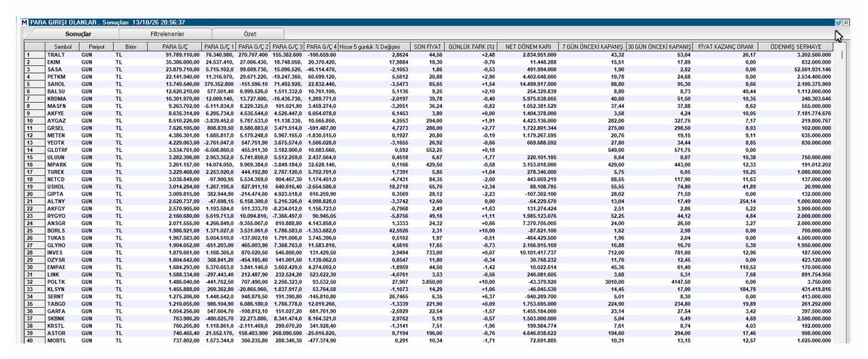Select the SAHOL symbol cell

click(x=62, y=84)
